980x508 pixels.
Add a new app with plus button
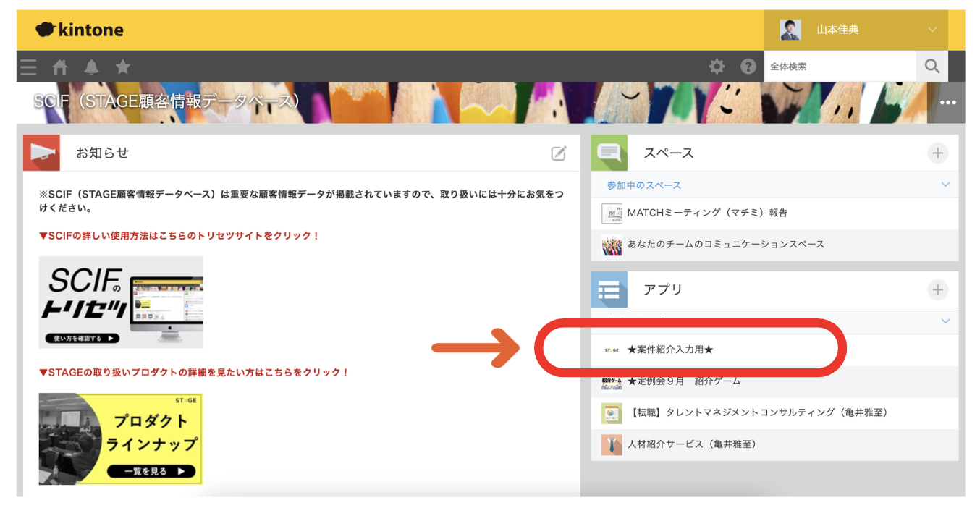point(937,289)
